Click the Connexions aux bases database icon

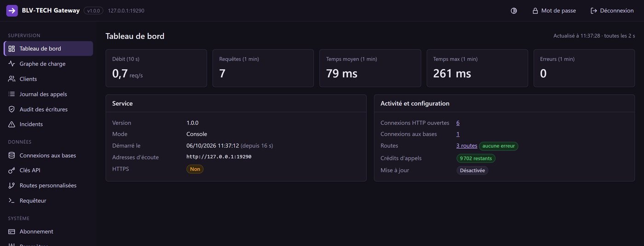tap(11, 155)
